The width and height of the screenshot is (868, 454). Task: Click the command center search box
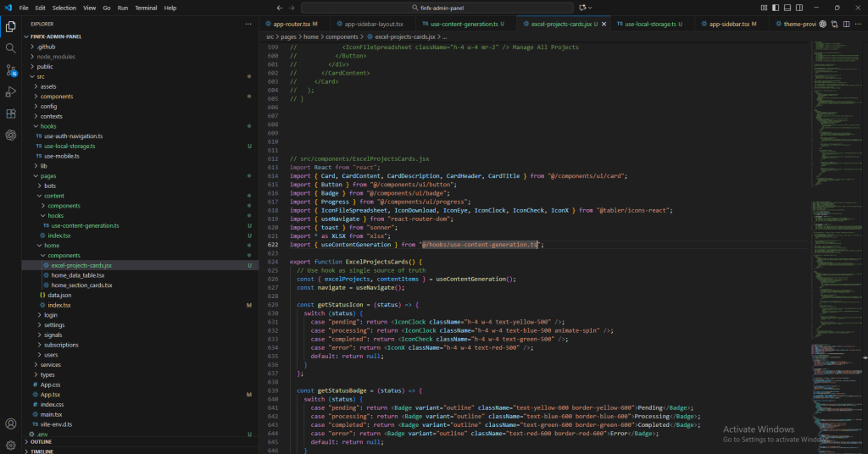tap(438, 8)
